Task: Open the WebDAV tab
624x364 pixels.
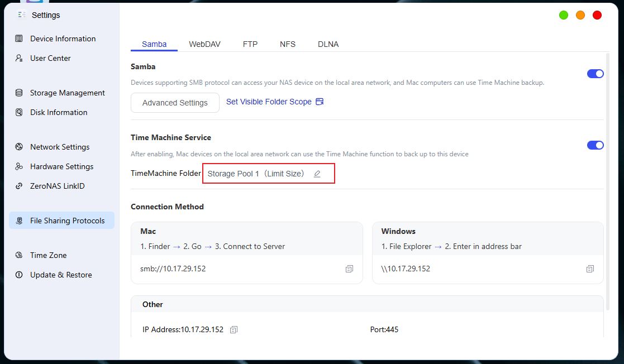Action: tap(204, 44)
